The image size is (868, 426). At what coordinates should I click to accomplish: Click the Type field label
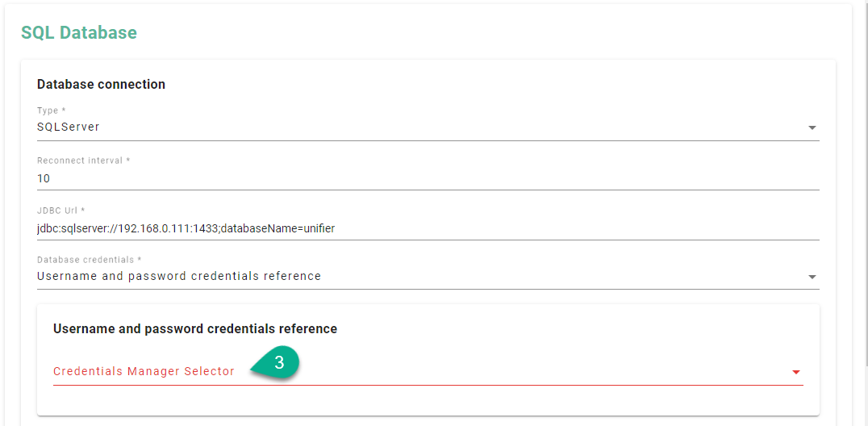[52, 111]
